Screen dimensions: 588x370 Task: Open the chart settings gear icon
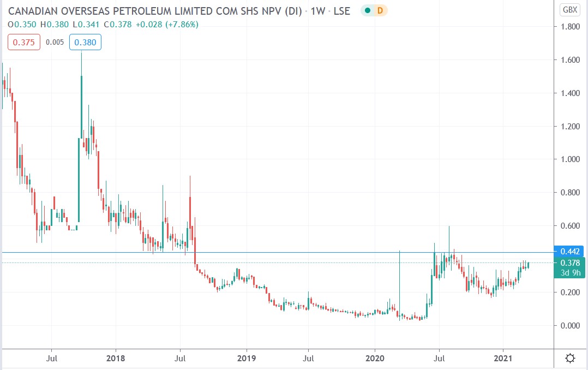pyautogui.click(x=571, y=357)
